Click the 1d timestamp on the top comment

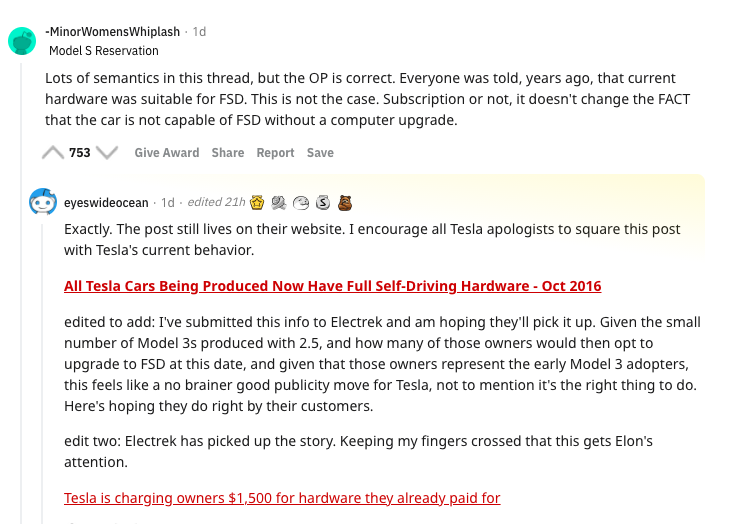pyautogui.click(x=199, y=32)
